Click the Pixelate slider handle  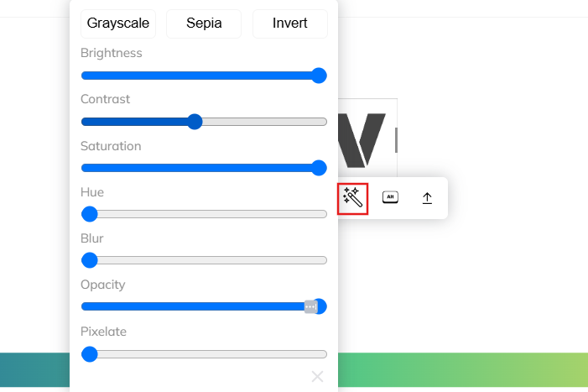[90, 354]
